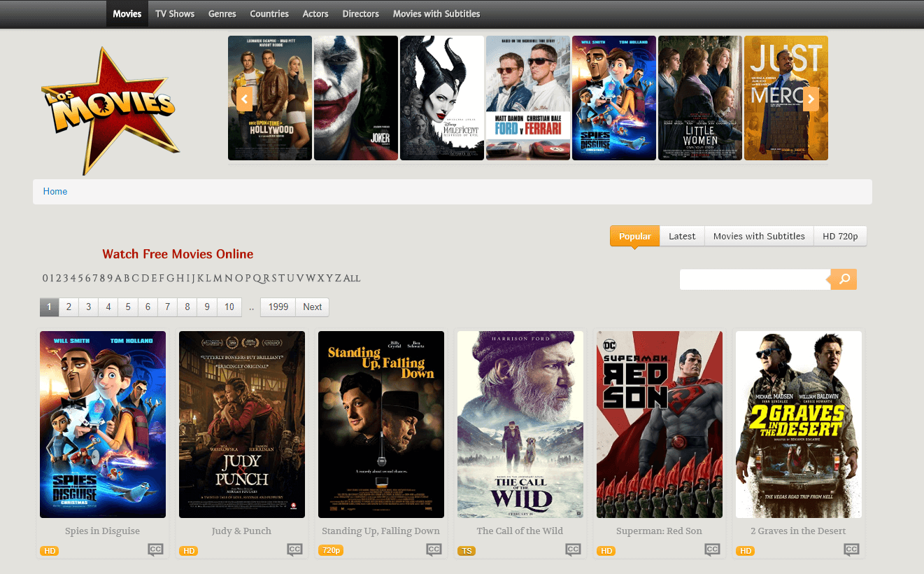Go to the Next page
Viewport: 924px width, 574px height.
(x=312, y=307)
